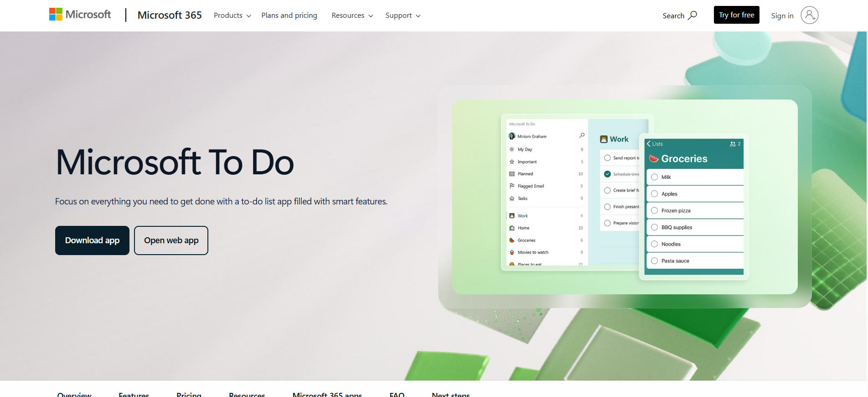Click the 'Groceries' title in the preview card
The width and height of the screenshot is (868, 397).
point(684,158)
